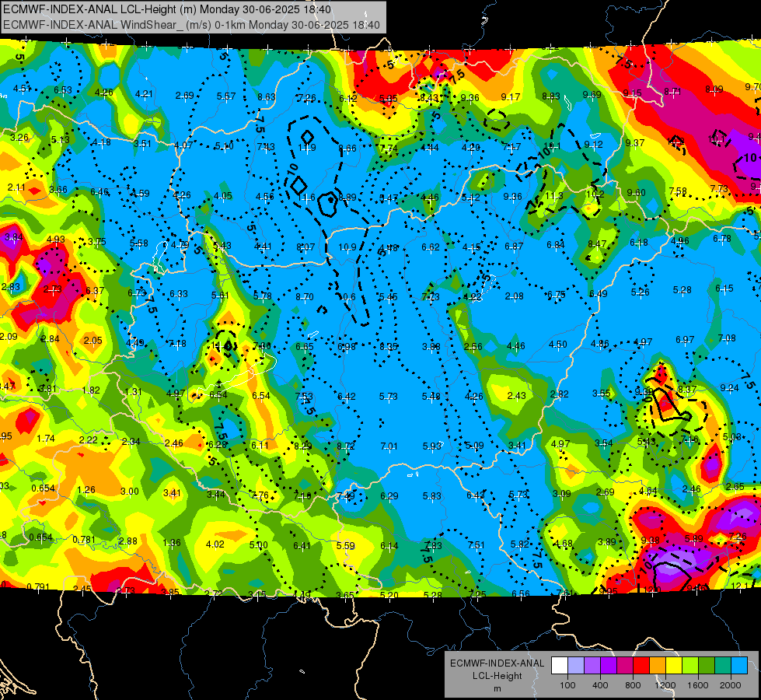Click the grid value 1.82
The width and height of the screenshot is (761, 700).
[91, 390]
